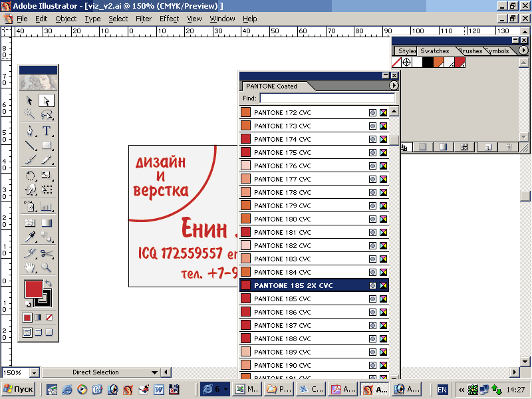Click the EN language indicator
This screenshot has height=399, width=532.
[x=442, y=390]
